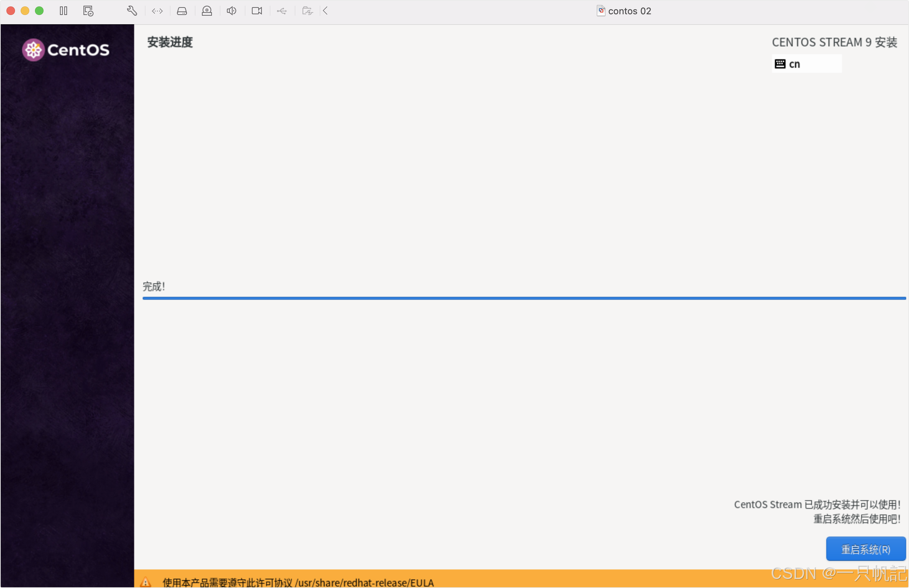Click the cn keyboard layout indicator
The width and height of the screenshot is (909, 588).
[x=806, y=64]
